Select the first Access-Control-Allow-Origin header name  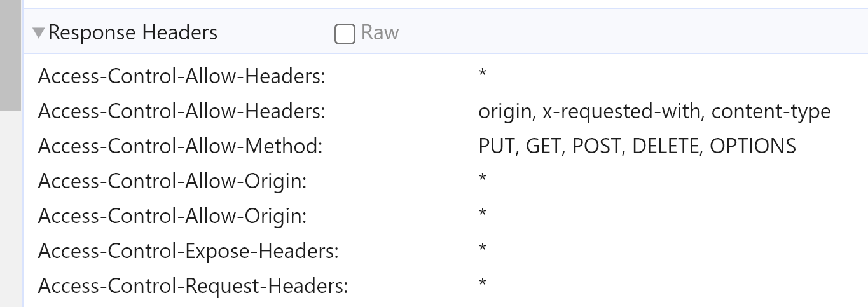(172, 181)
